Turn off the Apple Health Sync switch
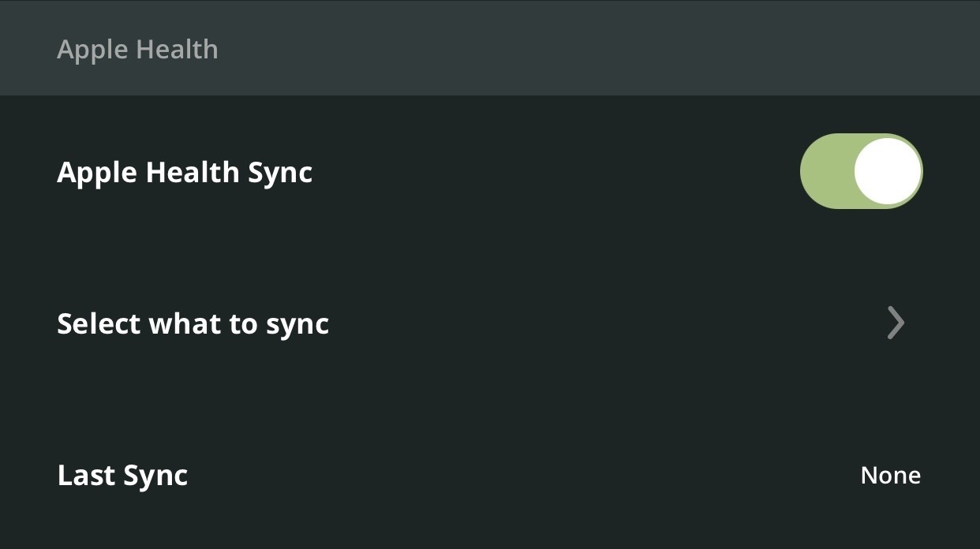Screen dimensions: 980x549 coord(861,171)
